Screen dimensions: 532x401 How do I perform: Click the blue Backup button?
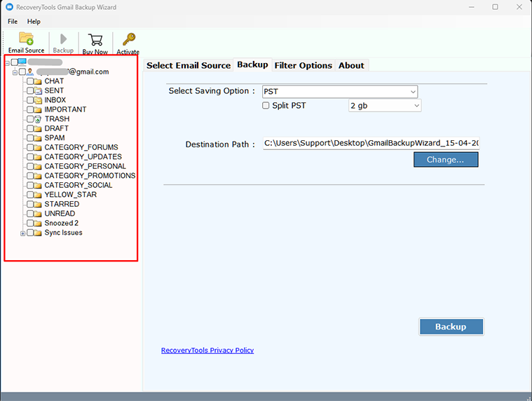[451, 327]
